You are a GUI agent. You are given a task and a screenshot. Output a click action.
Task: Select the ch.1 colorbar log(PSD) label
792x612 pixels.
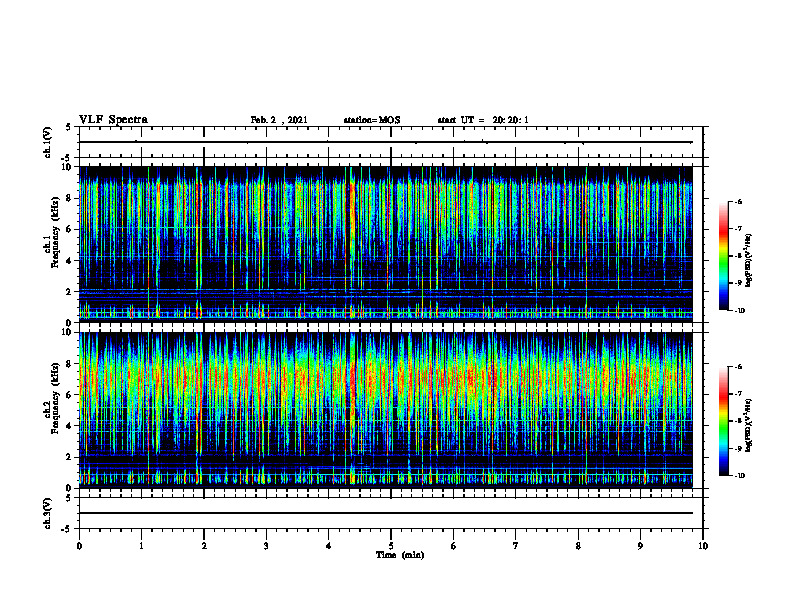click(749, 260)
